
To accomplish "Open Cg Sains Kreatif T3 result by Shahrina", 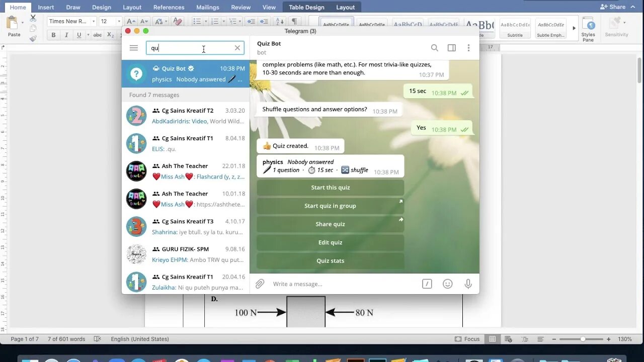I will 186,226.
